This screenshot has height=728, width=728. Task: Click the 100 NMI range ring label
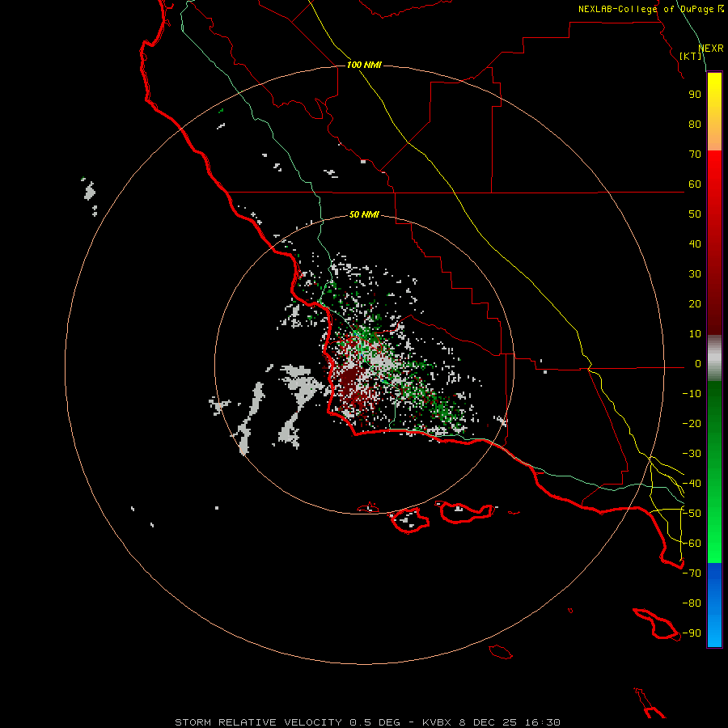(364, 65)
